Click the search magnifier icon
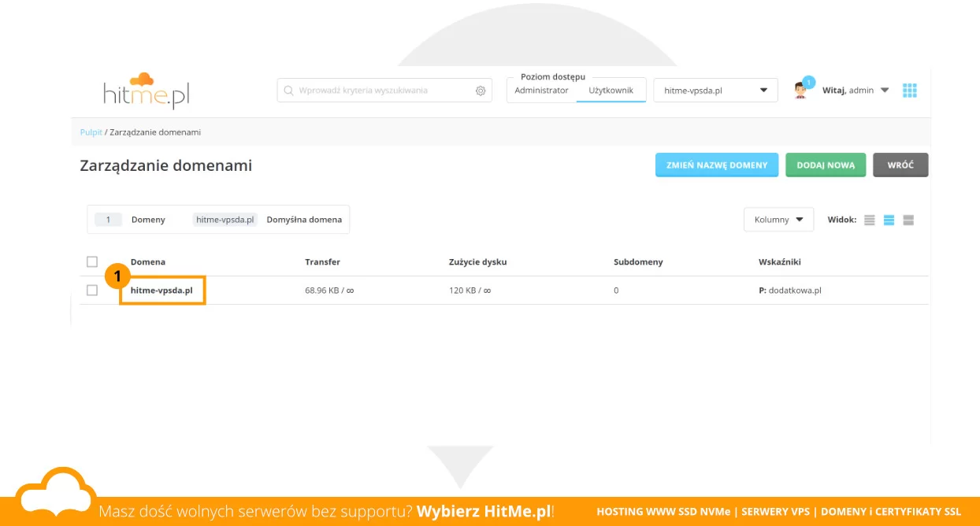 (x=288, y=91)
